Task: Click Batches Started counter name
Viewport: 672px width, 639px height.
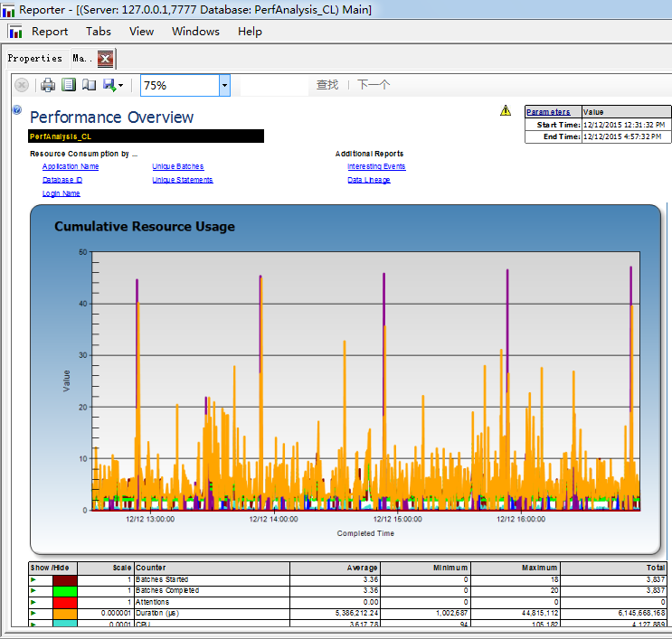Action: pyautogui.click(x=162, y=580)
